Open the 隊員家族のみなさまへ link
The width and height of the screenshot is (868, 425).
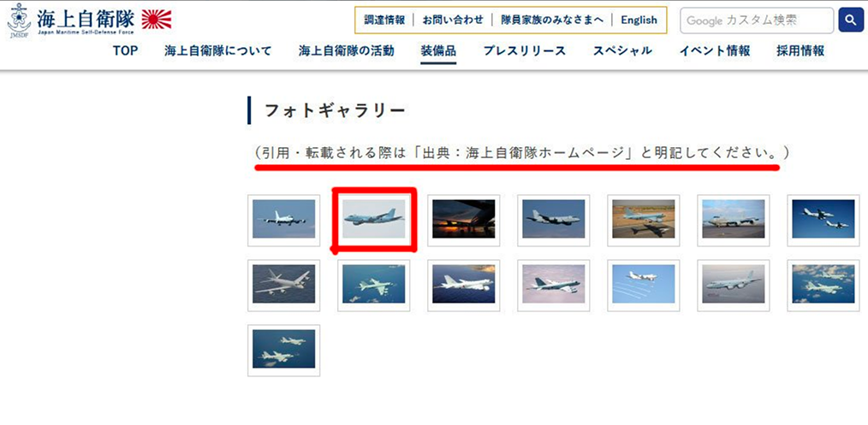[552, 21]
